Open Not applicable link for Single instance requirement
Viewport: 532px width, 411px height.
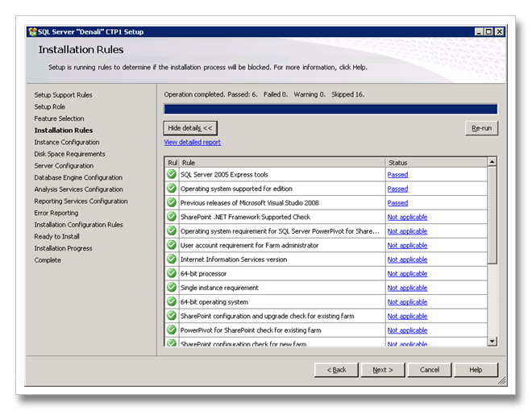tap(407, 288)
